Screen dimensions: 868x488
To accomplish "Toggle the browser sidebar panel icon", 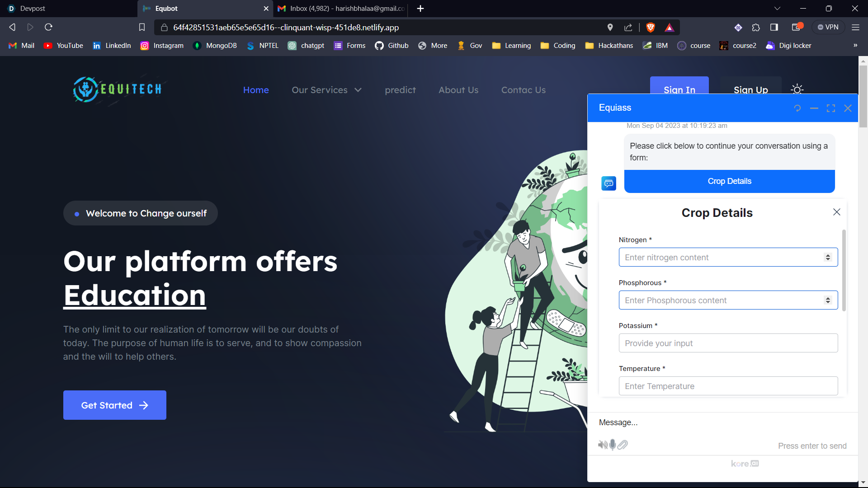I will pyautogui.click(x=774, y=28).
